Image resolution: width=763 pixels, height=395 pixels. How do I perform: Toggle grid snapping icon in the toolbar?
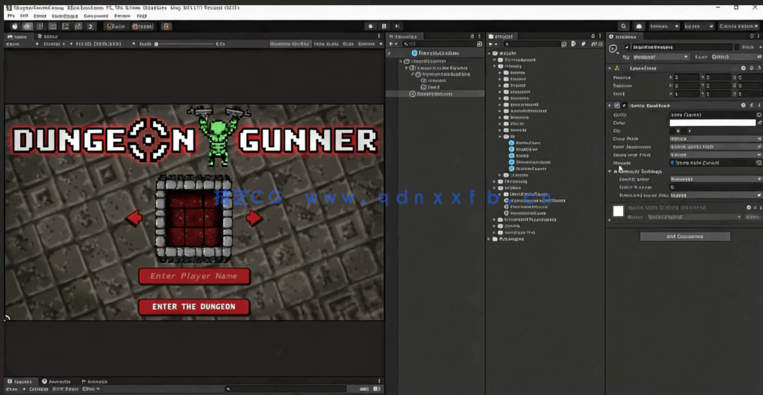click(167, 26)
